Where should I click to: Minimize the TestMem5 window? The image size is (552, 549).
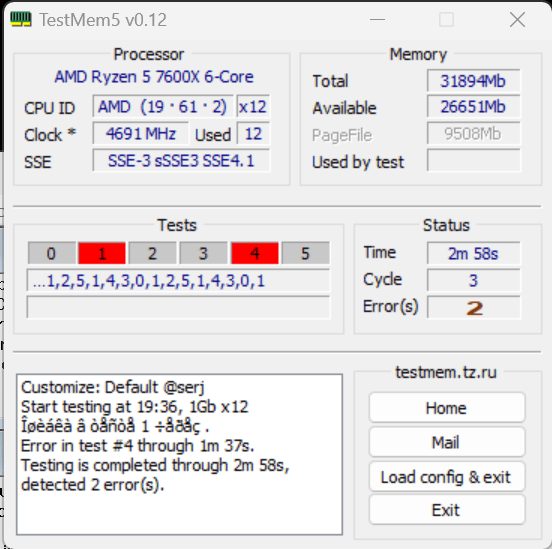pos(377,19)
